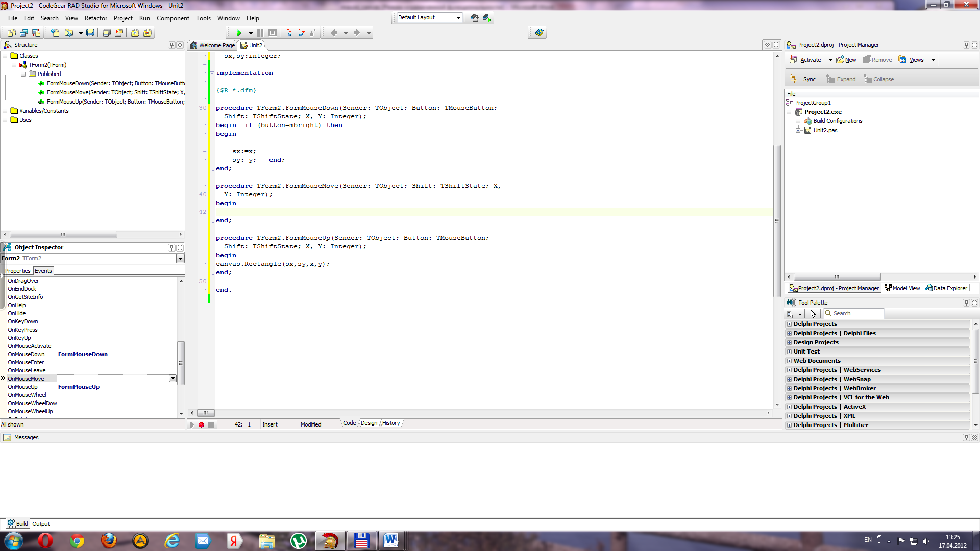Viewport: 980px width, 551px height.
Task: Switch to the Welcome Page tab
Action: [213, 45]
